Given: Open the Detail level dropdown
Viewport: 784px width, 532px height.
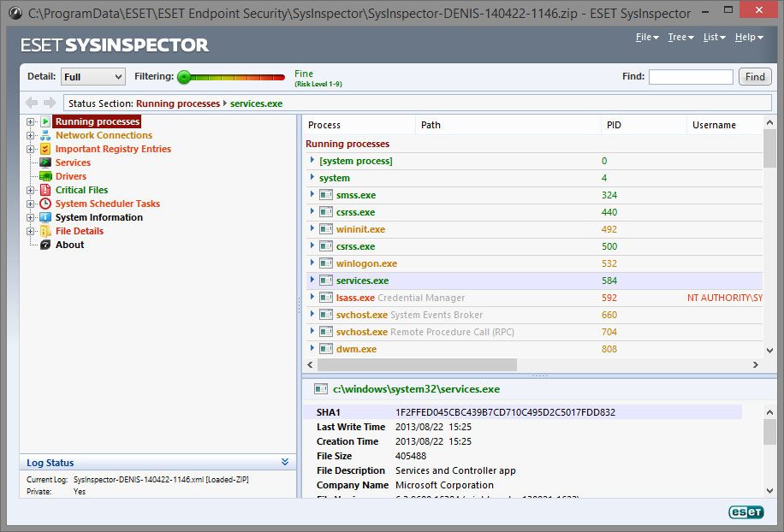Looking at the screenshot, I should click(92, 77).
